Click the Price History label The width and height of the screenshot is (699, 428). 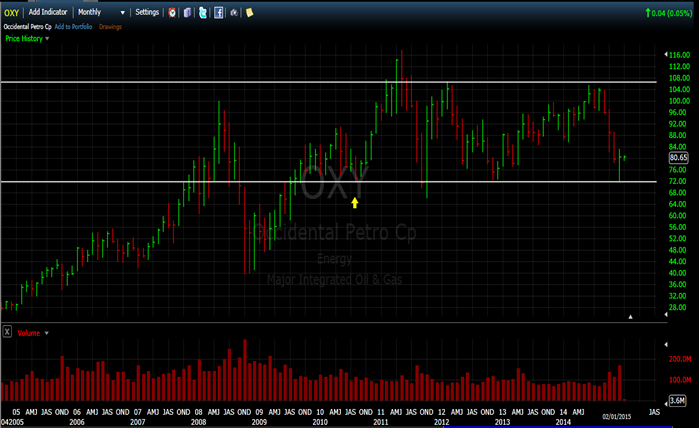[24, 38]
